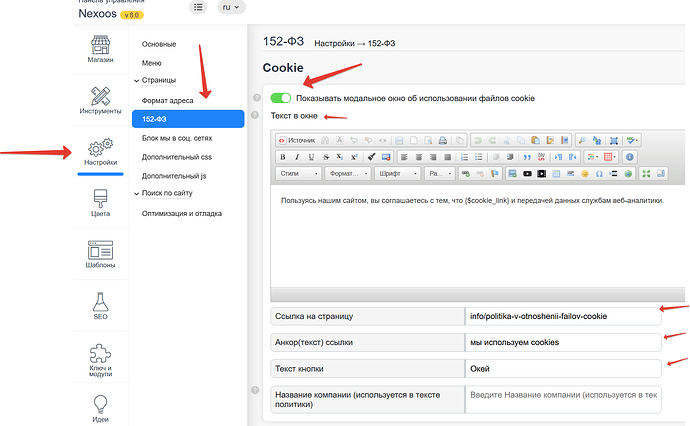Insert YouTube video icon
The width and height of the screenshot is (690, 426).
click(527, 174)
